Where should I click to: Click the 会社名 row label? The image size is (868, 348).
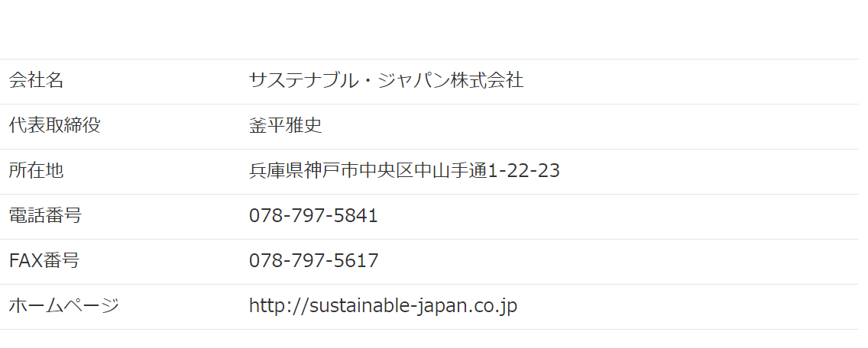[36, 81]
